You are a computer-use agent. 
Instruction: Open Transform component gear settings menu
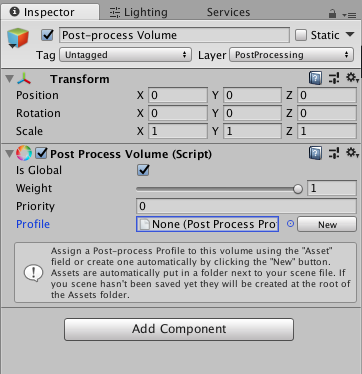click(352, 78)
